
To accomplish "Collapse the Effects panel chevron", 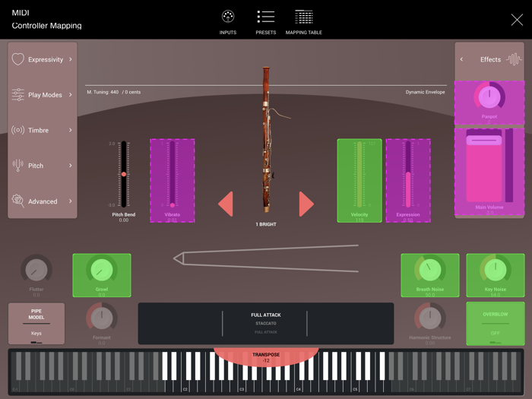I will tap(461, 59).
